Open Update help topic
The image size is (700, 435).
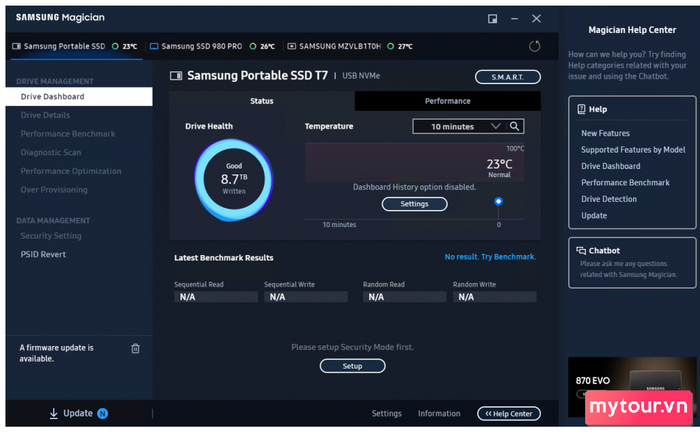pos(594,216)
